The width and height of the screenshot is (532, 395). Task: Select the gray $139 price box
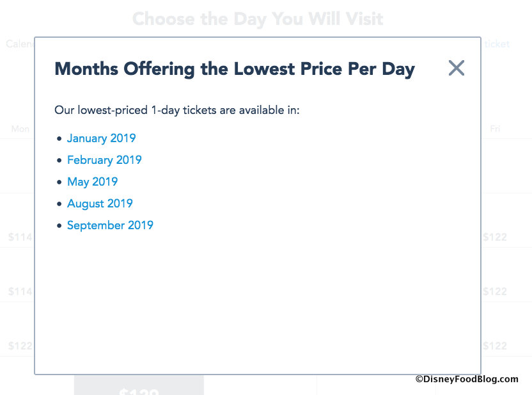(139, 386)
